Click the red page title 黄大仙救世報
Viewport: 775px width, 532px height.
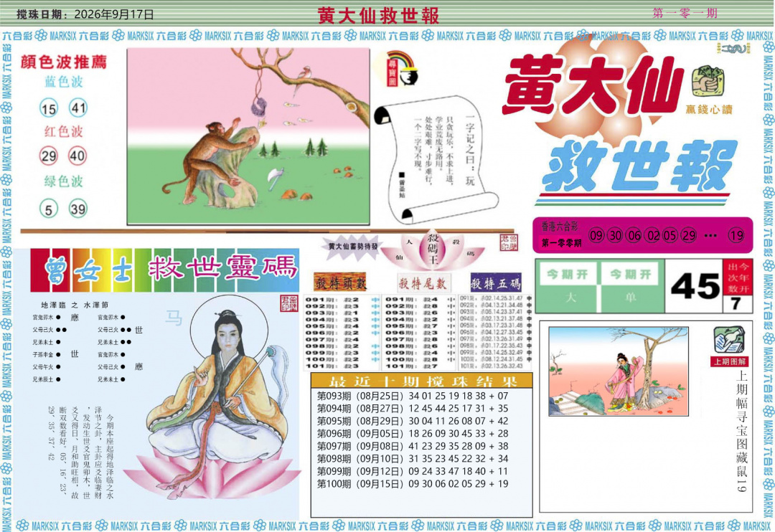pos(379,15)
